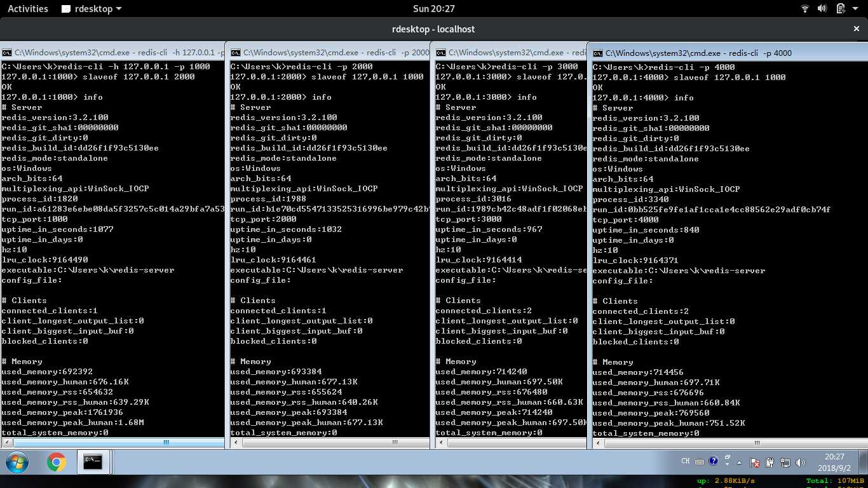This screenshot has width=868, height=488.
Task: Open the GNOME clock Sun 20:27
Action: [433, 8]
